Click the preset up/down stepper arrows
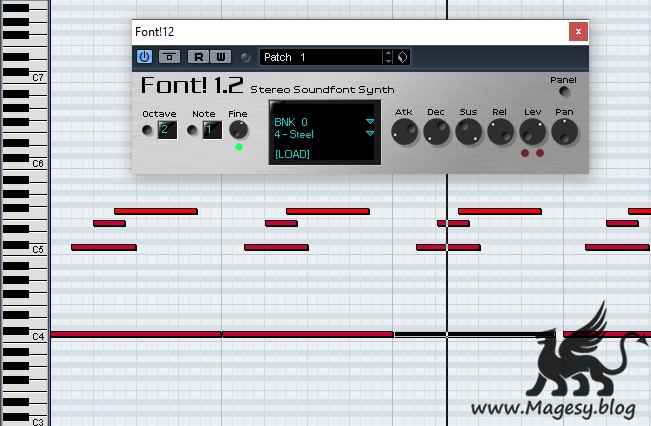651x426 pixels. coord(388,57)
